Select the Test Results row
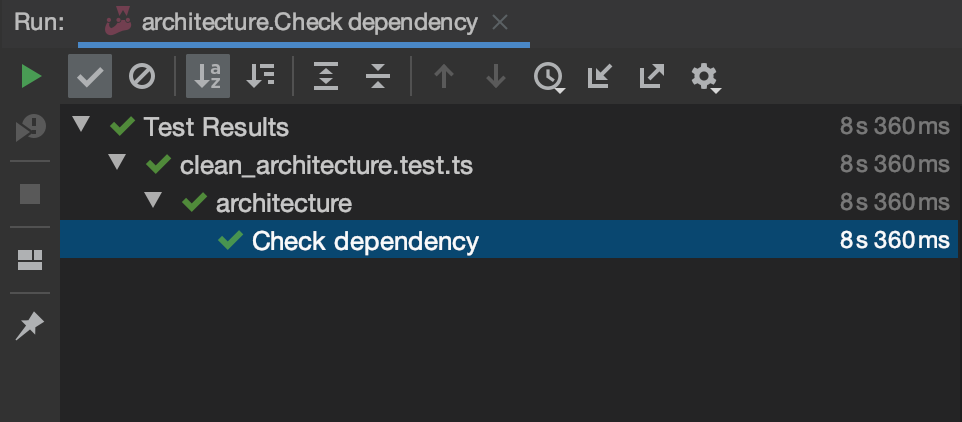Screen dimensions: 962x422 pos(509,127)
